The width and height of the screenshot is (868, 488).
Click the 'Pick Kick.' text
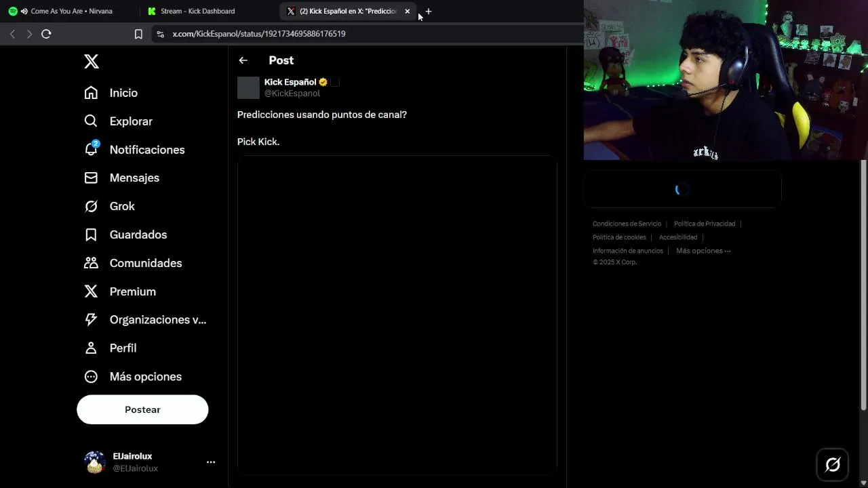tap(258, 142)
